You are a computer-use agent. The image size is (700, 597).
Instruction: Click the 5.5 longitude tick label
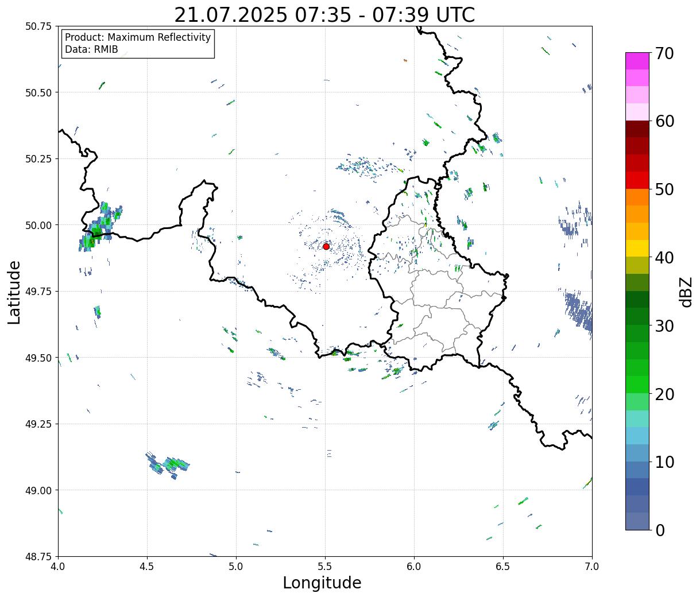325,567
